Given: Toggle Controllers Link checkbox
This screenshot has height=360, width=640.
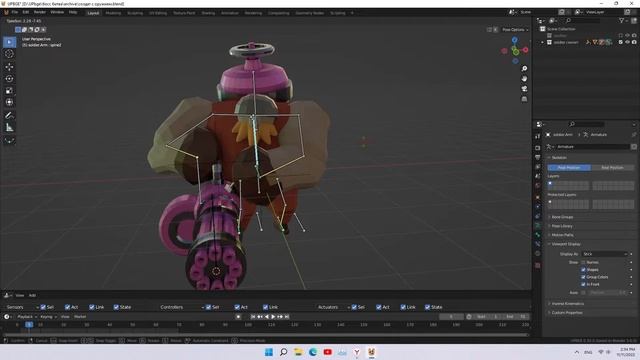Looking at the screenshot, I should tap(265, 307).
